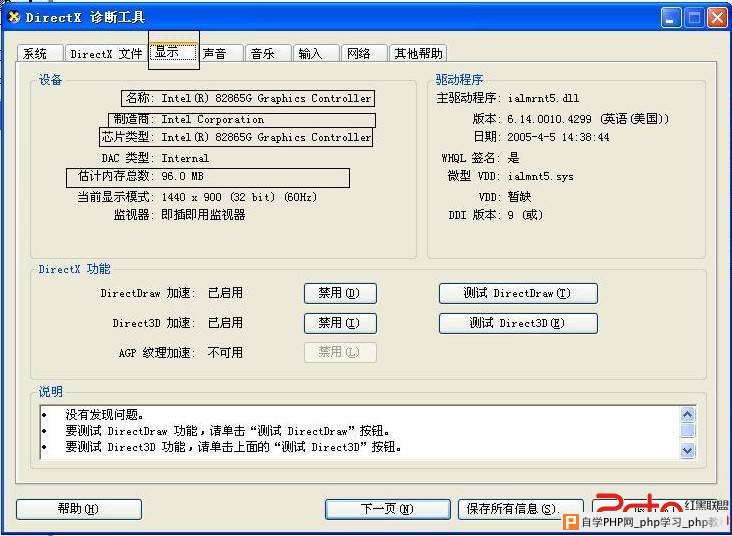Viewport: 732px width, 536px height.
Task: Click the 没有发现问题 note line
Action: pos(105,414)
